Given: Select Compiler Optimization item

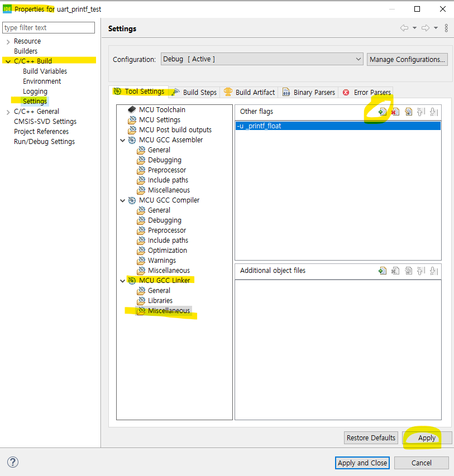Looking at the screenshot, I should (x=162, y=251).
